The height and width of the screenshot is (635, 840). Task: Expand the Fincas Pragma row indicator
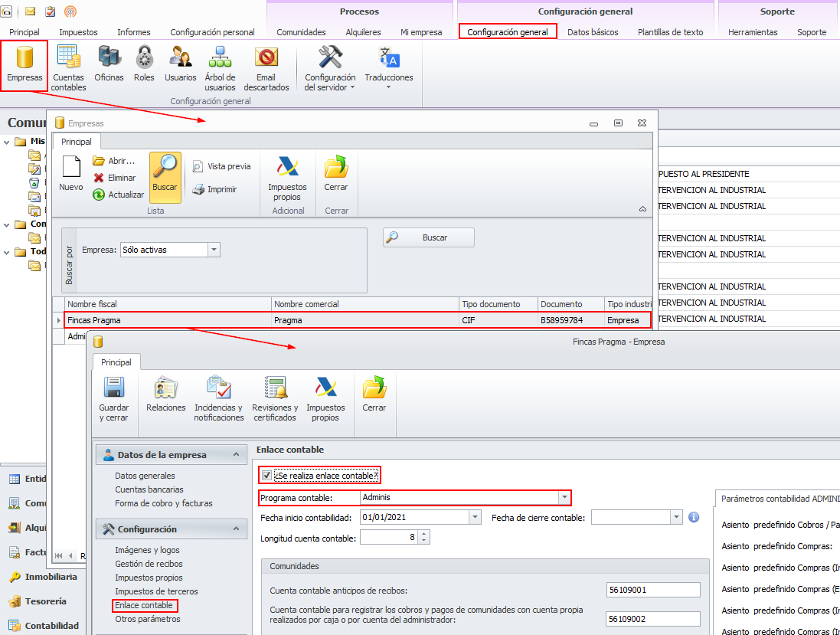pyautogui.click(x=58, y=320)
